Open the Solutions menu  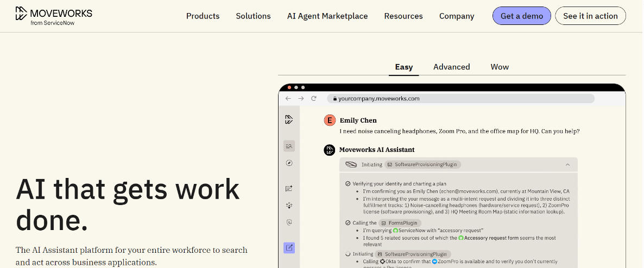(253, 16)
